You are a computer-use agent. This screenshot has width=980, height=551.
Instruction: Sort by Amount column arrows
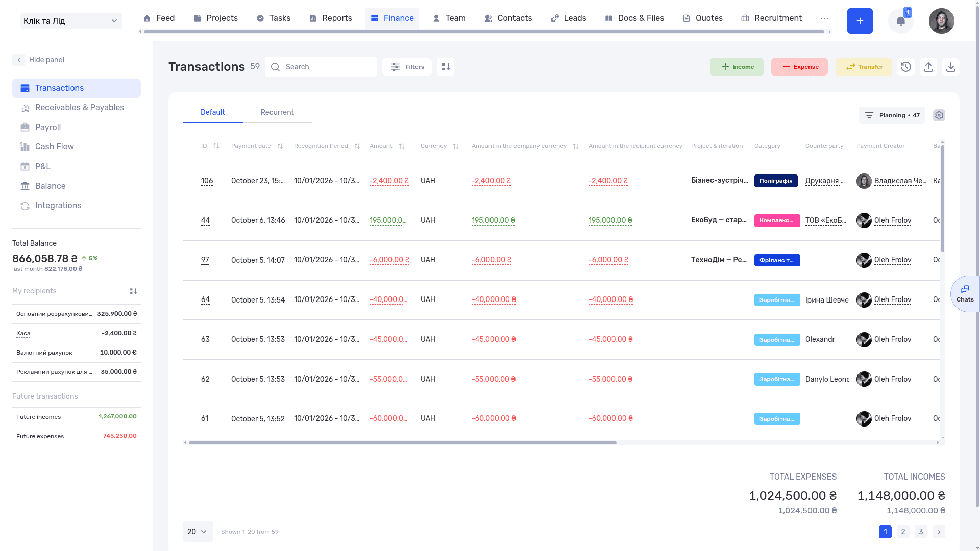click(402, 146)
